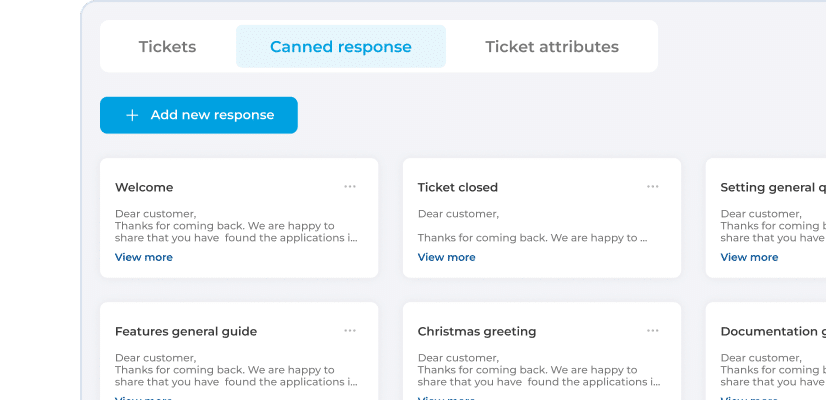This screenshot has height=400, width=826.
Task: Click View more on Setting general card
Action: pos(749,257)
